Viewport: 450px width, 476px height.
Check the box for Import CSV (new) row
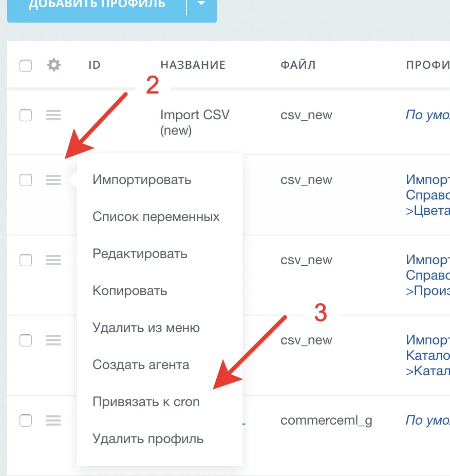[x=26, y=115]
